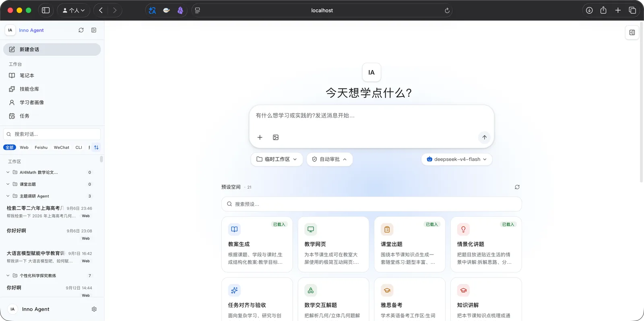Open 学习者画像 in the sidebar
This screenshot has height=321, width=644.
52,102
